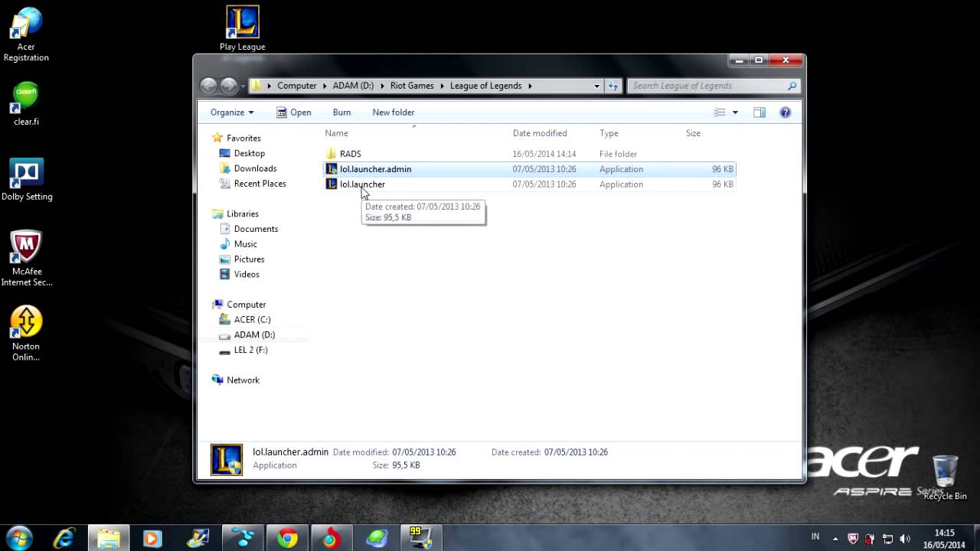The width and height of the screenshot is (980, 551).
Task: Refresh the League of Legends folder
Action: 613,86
